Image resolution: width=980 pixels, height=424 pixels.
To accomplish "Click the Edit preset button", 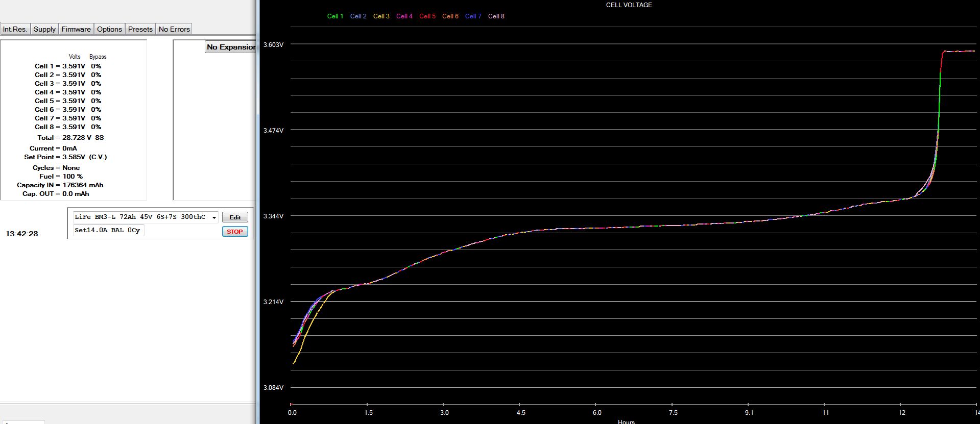I will 235,217.
